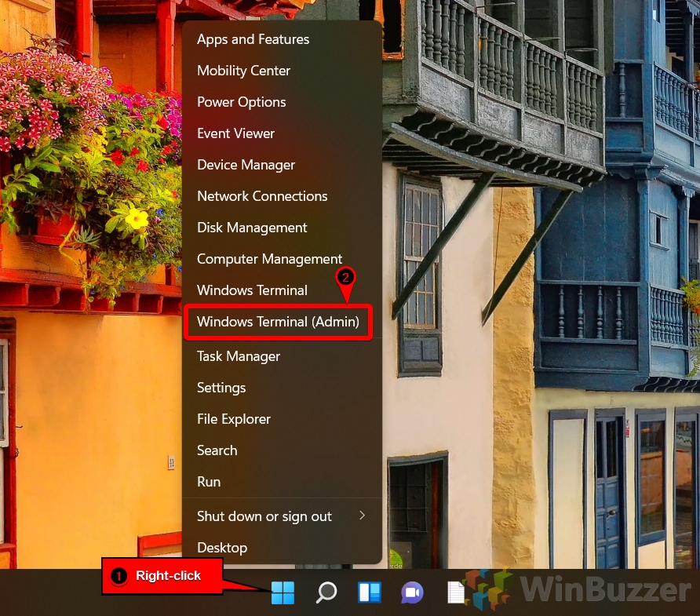Viewport: 700px width, 616px height.
Task: Launch File Explorer from the menu
Action: [233, 419]
